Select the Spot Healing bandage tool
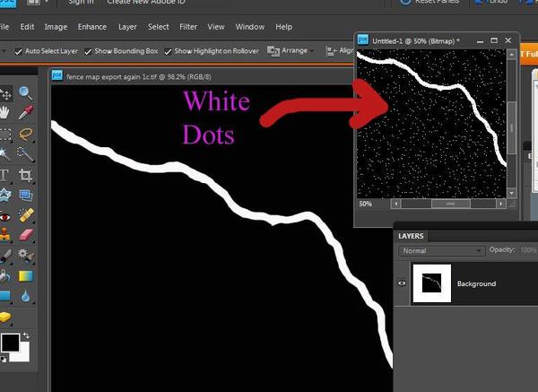The image size is (538, 392). tap(26, 215)
